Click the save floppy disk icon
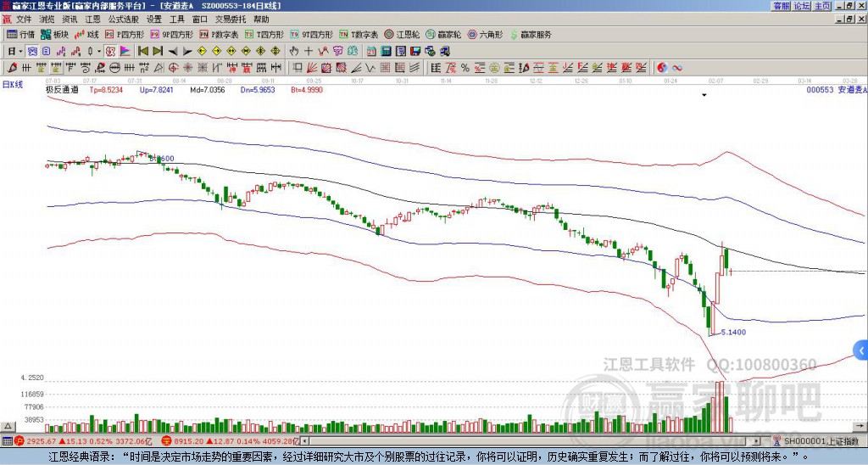Screen dimensions: 868x465 (415, 51)
